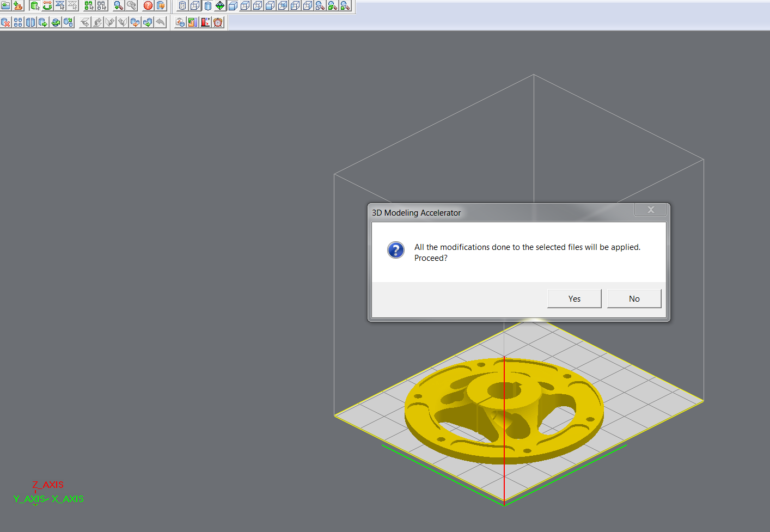Screen dimensions: 770x532
Task: Click the four-cylinder array arrange icon
Action: 18,22
